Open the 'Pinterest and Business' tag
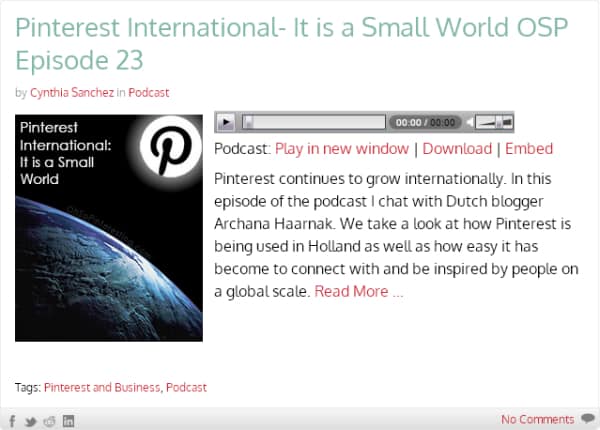 click(x=102, y=388)
